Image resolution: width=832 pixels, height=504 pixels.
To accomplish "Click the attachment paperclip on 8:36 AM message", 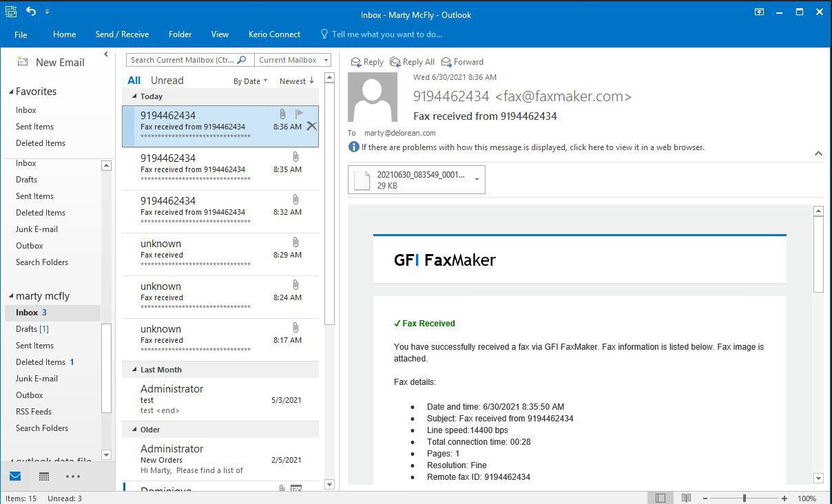I will [x=282, y=114].
